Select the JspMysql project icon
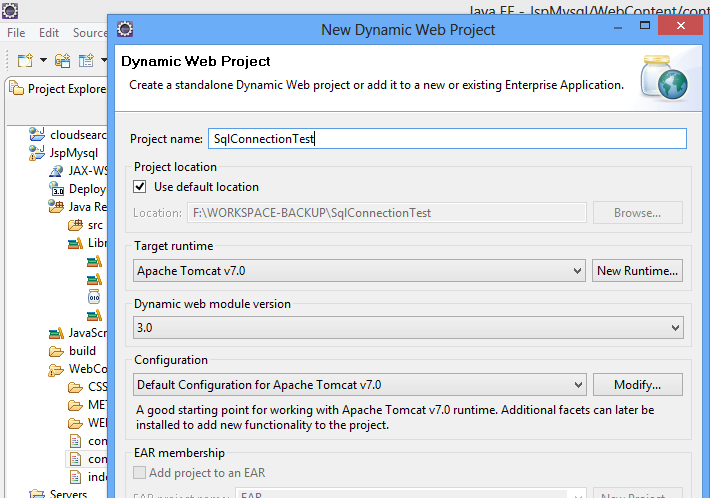 coord(37,153)
